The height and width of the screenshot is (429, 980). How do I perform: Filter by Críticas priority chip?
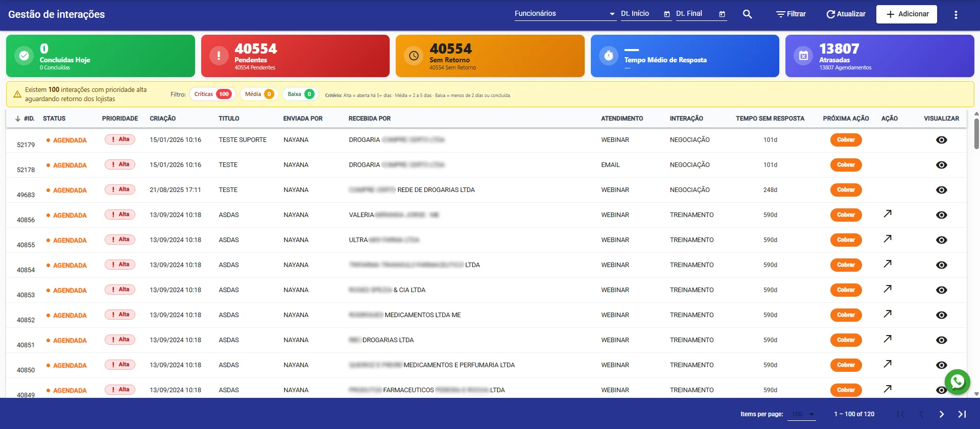[x=213, y=94]
